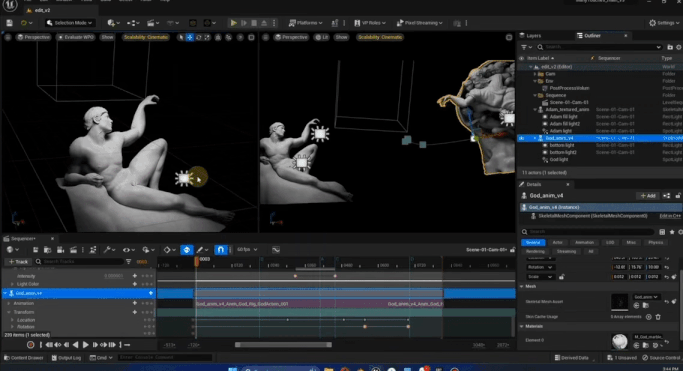This screenshot has width=683, height=371.
Task: Expand the Animation track of God_anim_v4
Action: click(x=9, y=303)
